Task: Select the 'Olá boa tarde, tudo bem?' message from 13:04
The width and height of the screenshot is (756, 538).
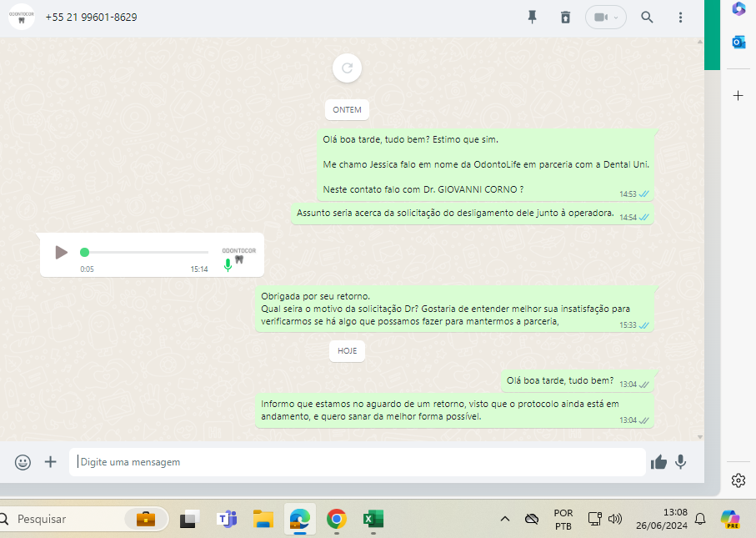Action: coord(577,380)
